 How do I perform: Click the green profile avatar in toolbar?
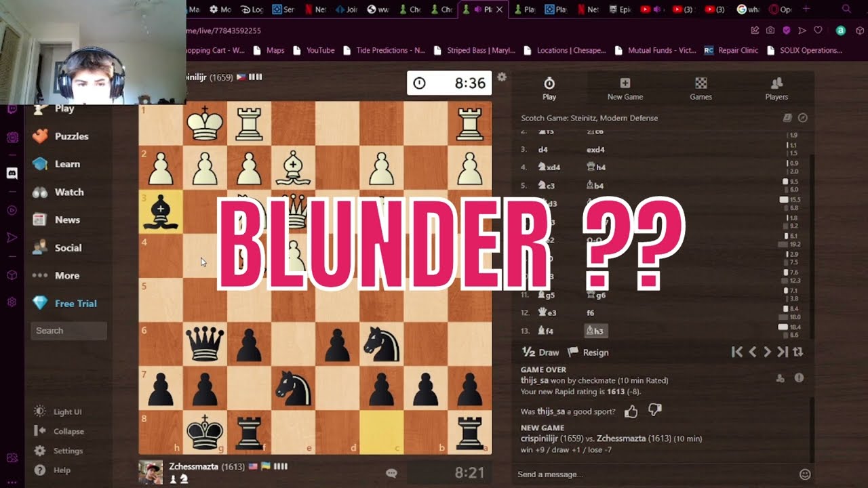point(841,30)
